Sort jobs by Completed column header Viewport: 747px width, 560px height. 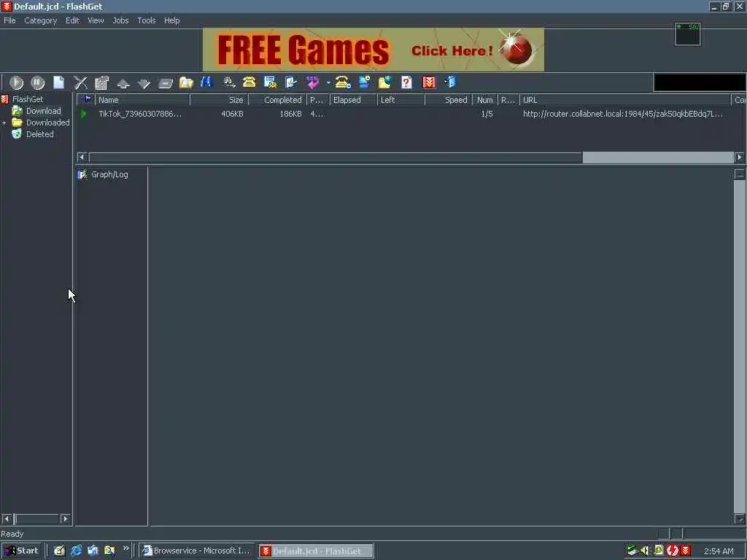[278, 100]
